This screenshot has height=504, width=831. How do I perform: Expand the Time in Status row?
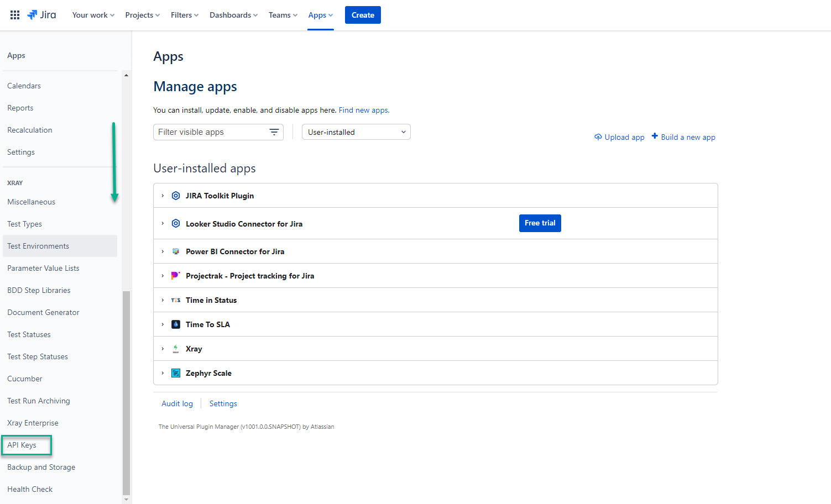point(163,300)
